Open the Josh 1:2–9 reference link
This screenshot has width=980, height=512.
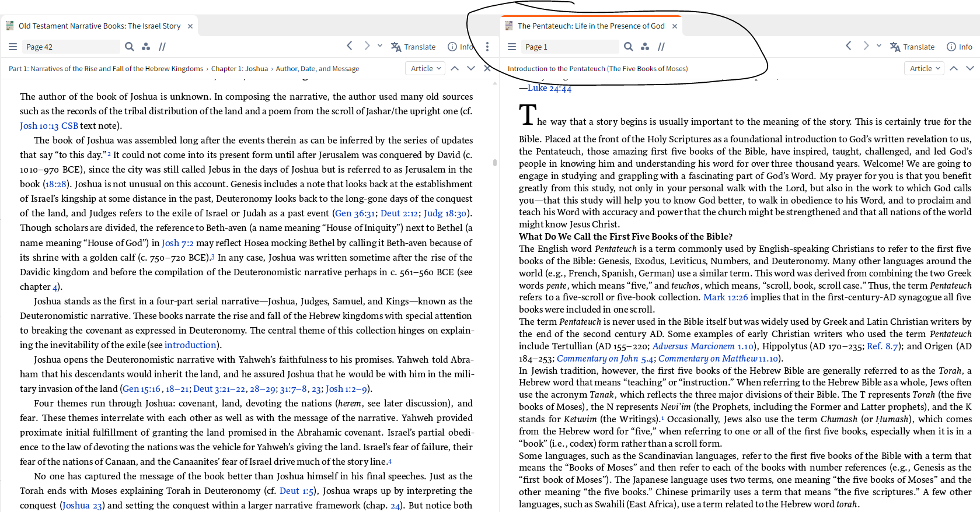pyautogui.click(x=346, y=389)
